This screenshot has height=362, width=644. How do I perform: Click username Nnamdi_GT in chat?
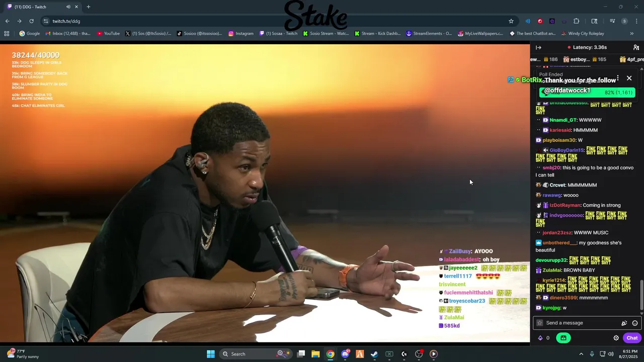(562, 120)
